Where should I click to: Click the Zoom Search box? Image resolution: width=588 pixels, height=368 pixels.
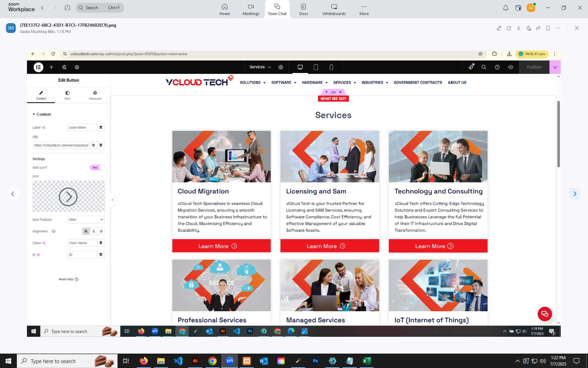click(100, 8)
